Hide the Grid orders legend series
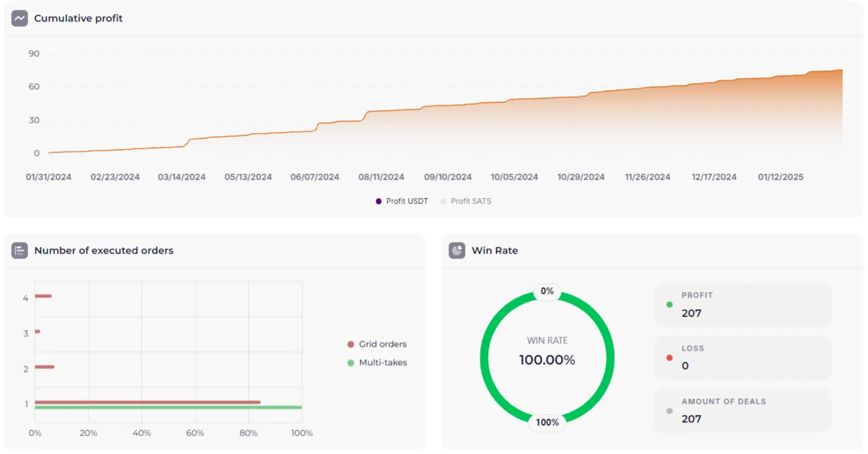Screen dimensions: 868x454 (x=377, y=344)
